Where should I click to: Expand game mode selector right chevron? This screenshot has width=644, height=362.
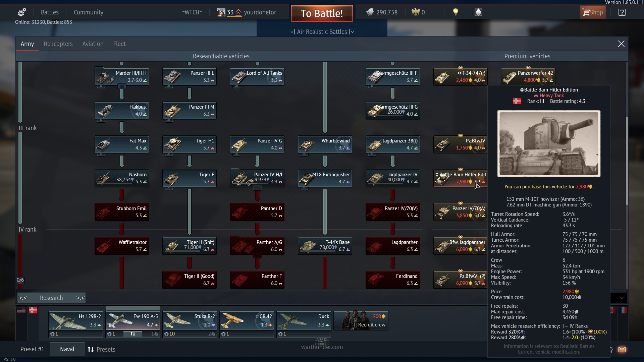(x=352, y=32)
